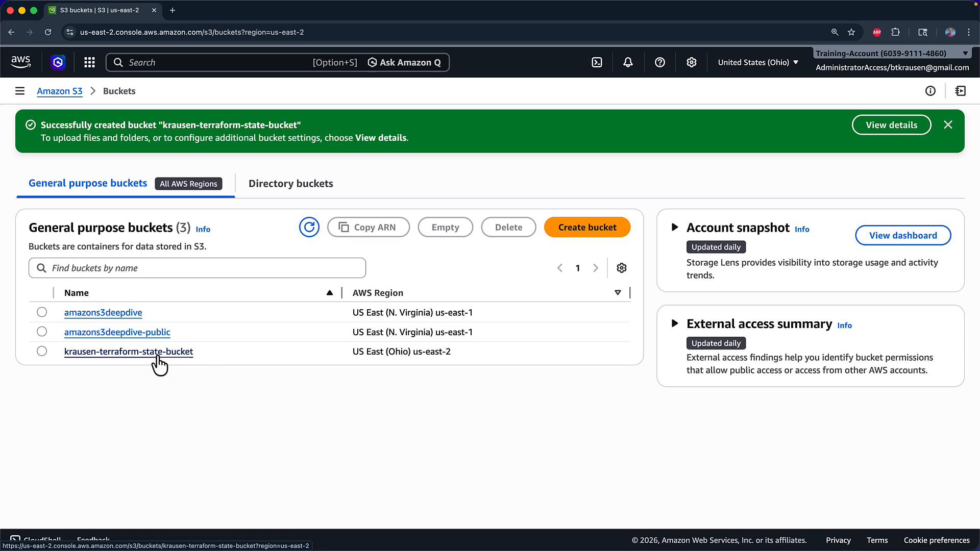Click the Amazon Q console icon

pyautogui.click(x=58, y=62)
